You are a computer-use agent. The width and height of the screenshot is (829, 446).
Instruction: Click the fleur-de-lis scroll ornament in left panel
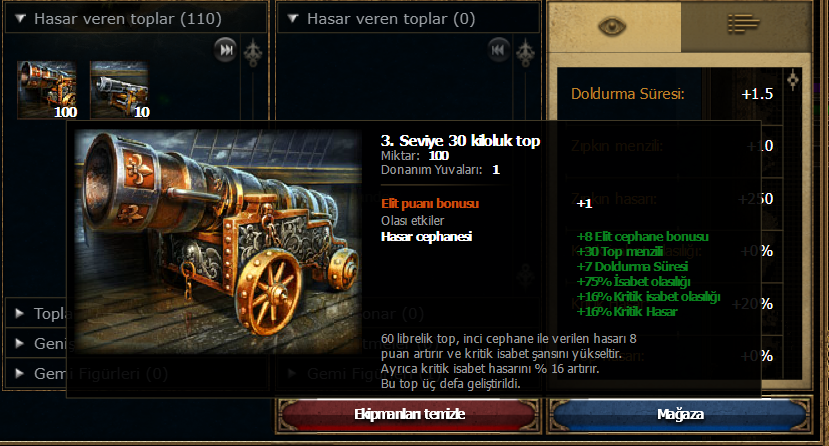(x=253, y=52)
